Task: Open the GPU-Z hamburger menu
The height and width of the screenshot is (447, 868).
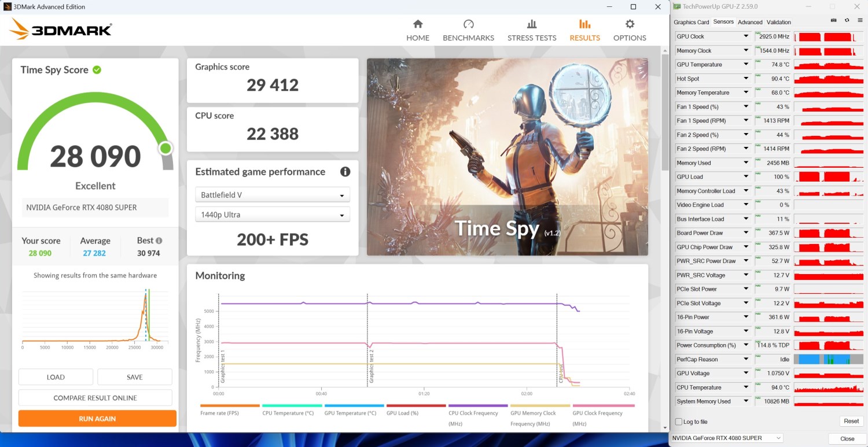Action: tap(860, 20)
